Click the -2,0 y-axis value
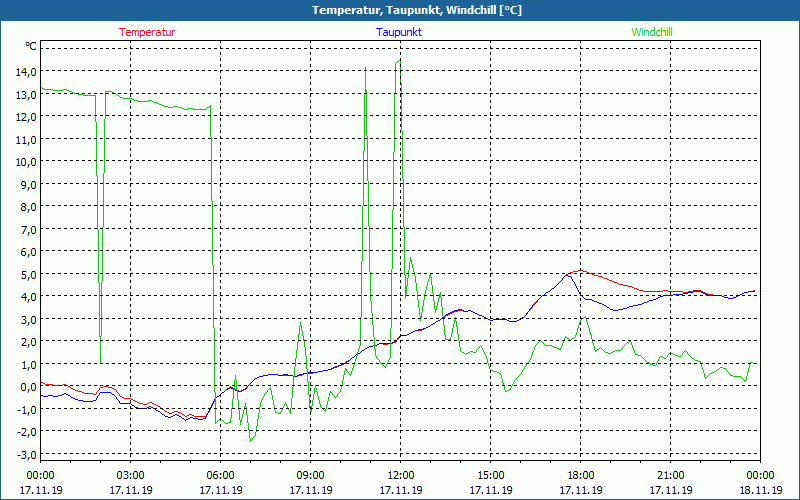This screenshot has height=500, width=800. coord(27,432)
